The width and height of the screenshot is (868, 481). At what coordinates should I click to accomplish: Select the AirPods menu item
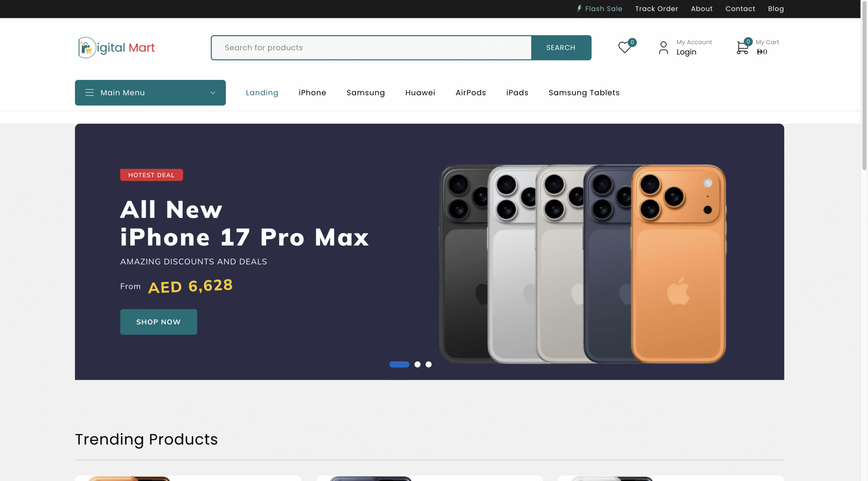(x=471, y=93)
